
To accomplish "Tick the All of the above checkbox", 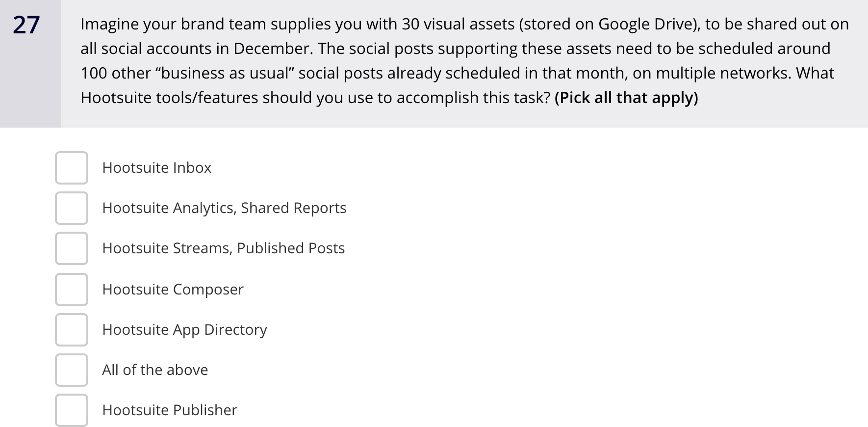I will pyautogui.click(x=72, y=370).
